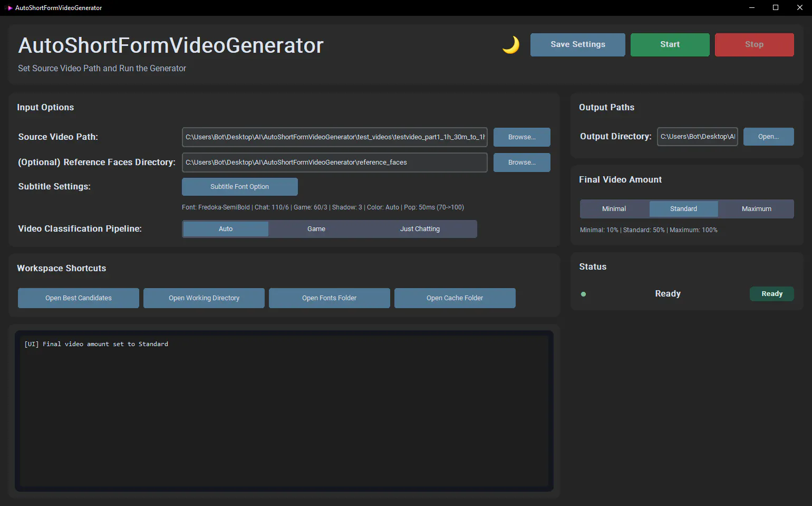Screen dimensions: 812x506
Task: Click the Source Video Path field
Action: (x=335, y=137)
